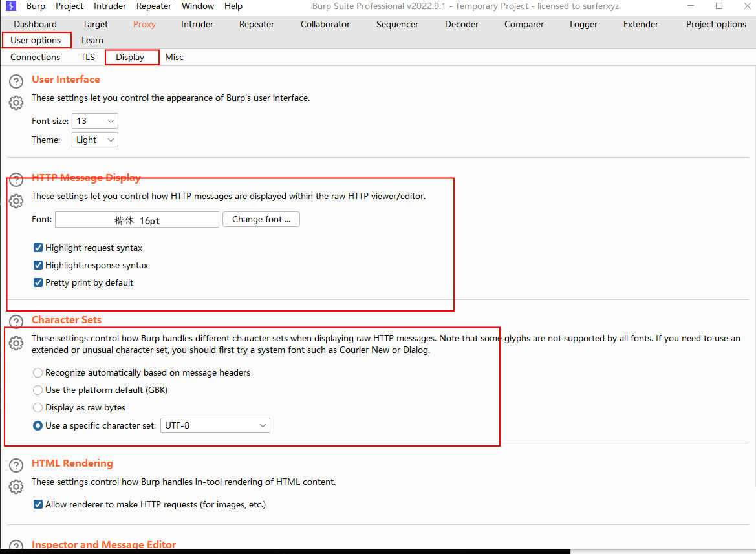Click the HTML Rendering heading
Viewport: 756px width, 554px height.
(72, 463)
